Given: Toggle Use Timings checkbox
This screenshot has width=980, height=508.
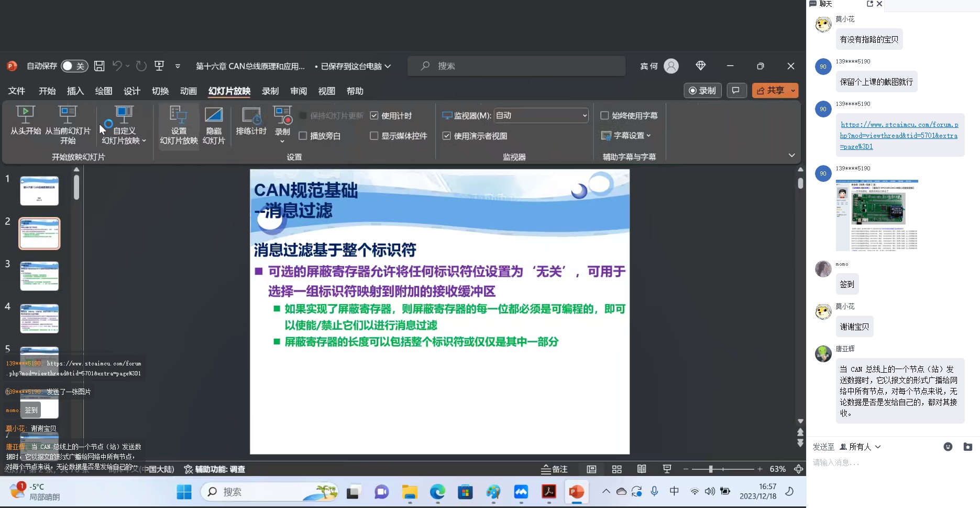Looking at the screenshot, I should coord(374,115).
